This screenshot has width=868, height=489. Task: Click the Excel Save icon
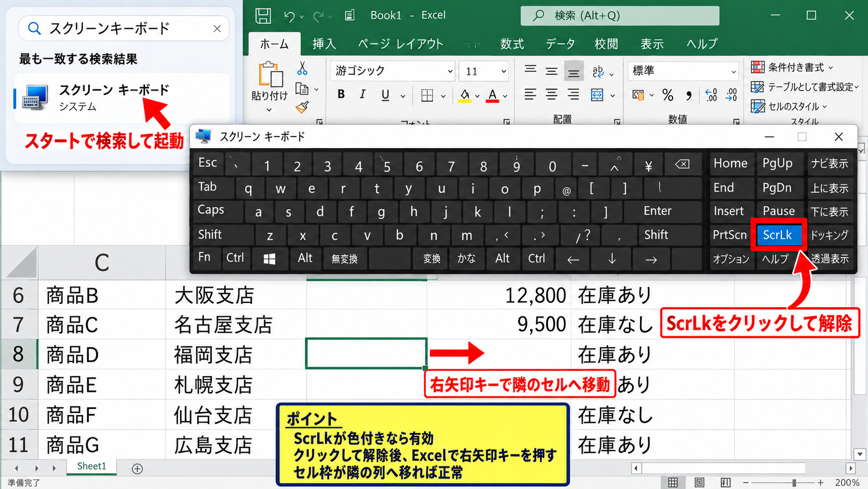pos(263,16)
